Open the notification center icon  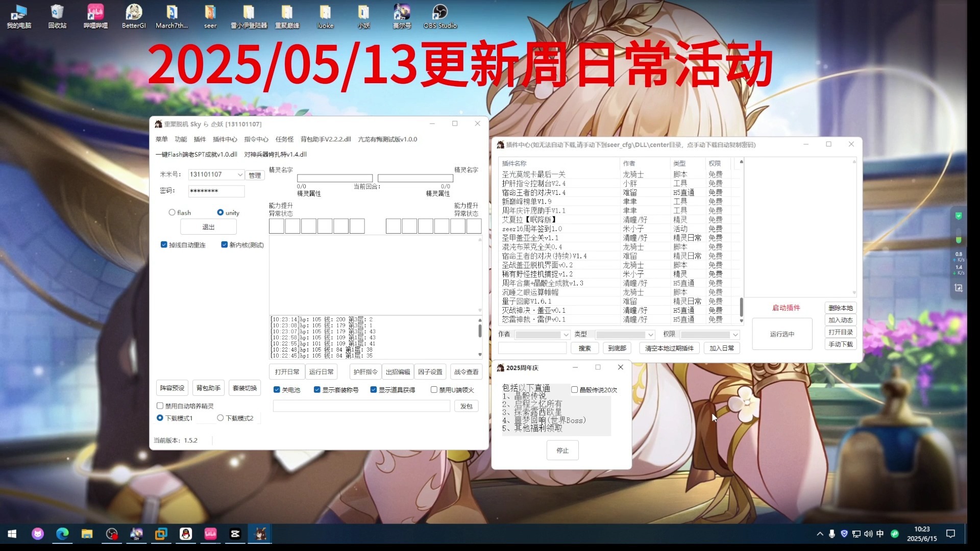(x=950, y=534)
